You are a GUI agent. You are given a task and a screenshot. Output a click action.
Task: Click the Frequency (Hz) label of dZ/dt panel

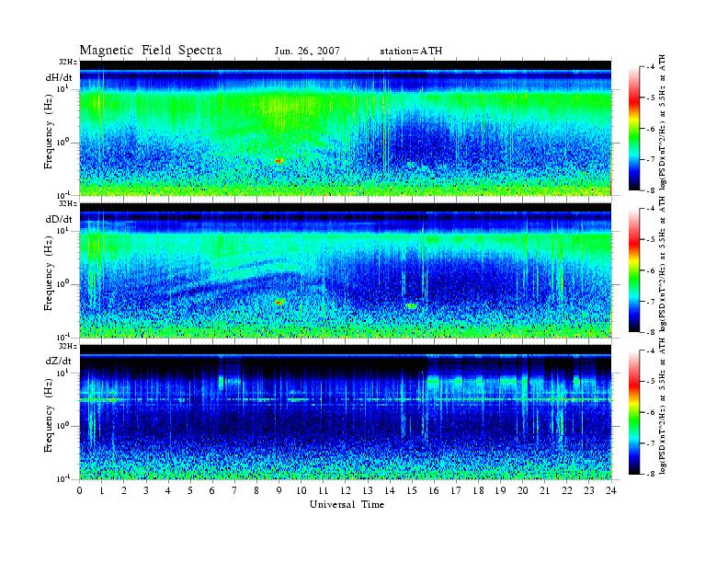(x=49, y=414)
